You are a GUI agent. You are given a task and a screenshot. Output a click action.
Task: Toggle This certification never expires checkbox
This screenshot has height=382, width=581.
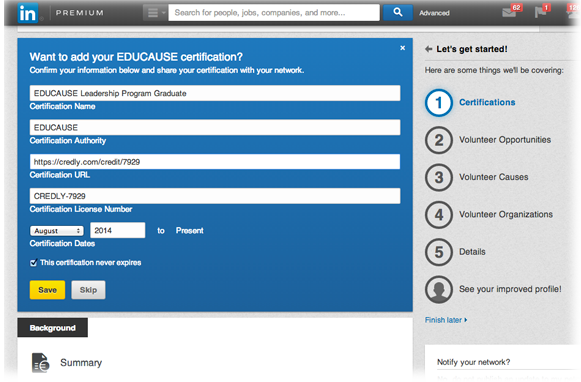pos(34,263)
